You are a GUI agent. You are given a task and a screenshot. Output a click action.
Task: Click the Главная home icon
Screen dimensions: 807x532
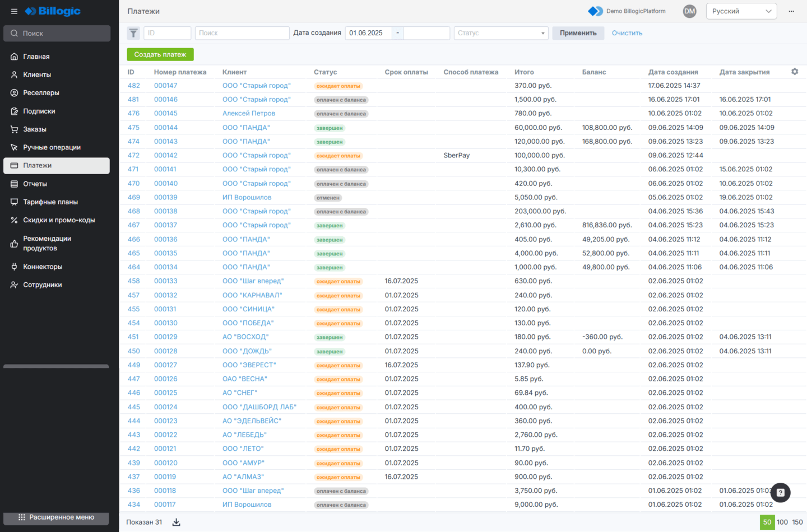click(15, 57)
